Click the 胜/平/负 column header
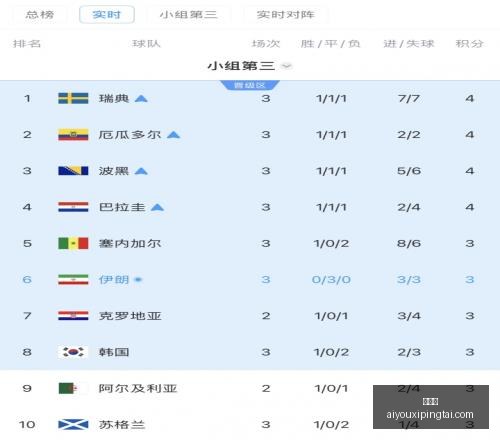500x440 pixels. 330,44
